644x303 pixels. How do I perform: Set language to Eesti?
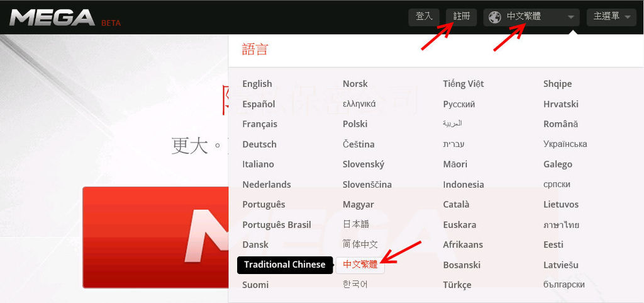tap(553, 244)
